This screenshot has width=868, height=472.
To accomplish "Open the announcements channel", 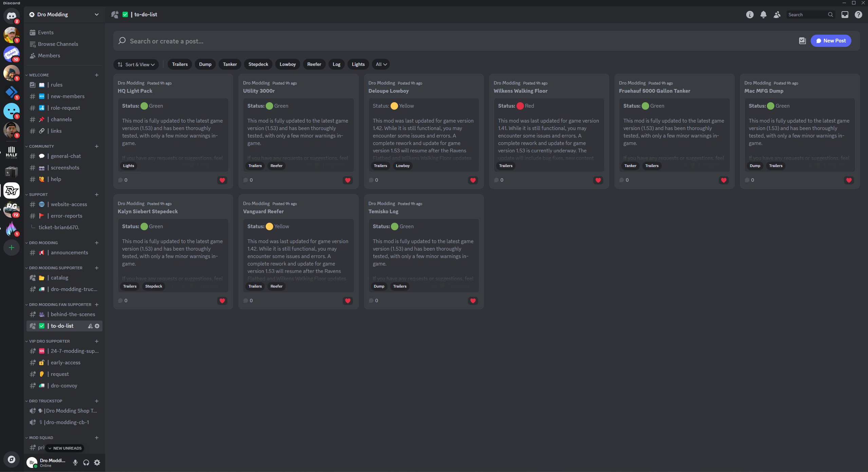I will (64, 253).
